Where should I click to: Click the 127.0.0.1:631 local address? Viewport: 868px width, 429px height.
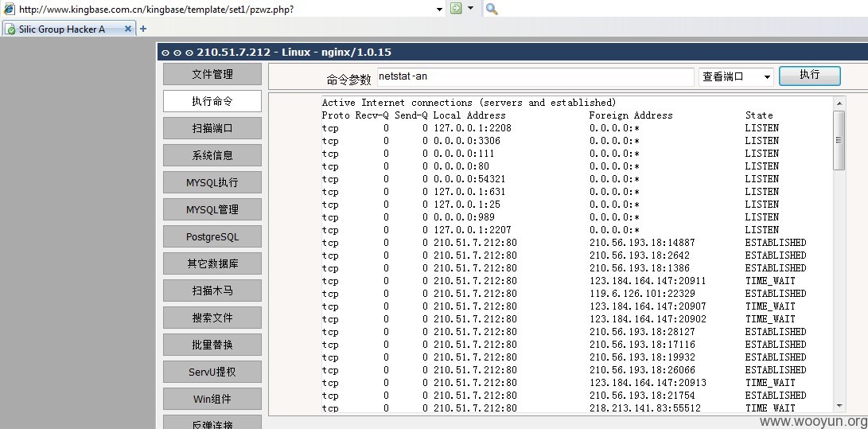pyautogui.click(x=469, y=192)
